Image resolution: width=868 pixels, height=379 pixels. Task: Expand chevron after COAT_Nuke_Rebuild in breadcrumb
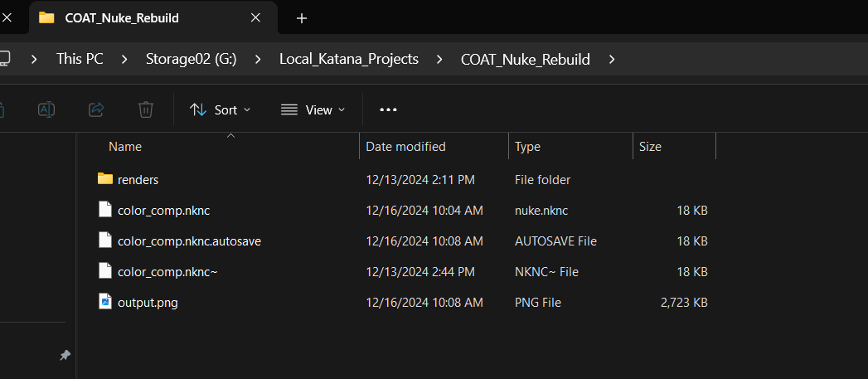click(x=612, y=59)
